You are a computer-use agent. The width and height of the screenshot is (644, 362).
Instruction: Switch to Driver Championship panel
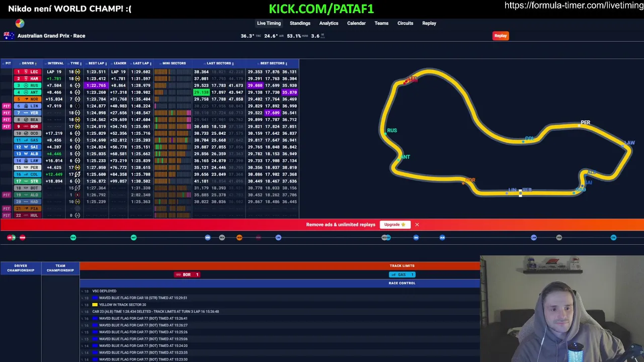(21, 268)
